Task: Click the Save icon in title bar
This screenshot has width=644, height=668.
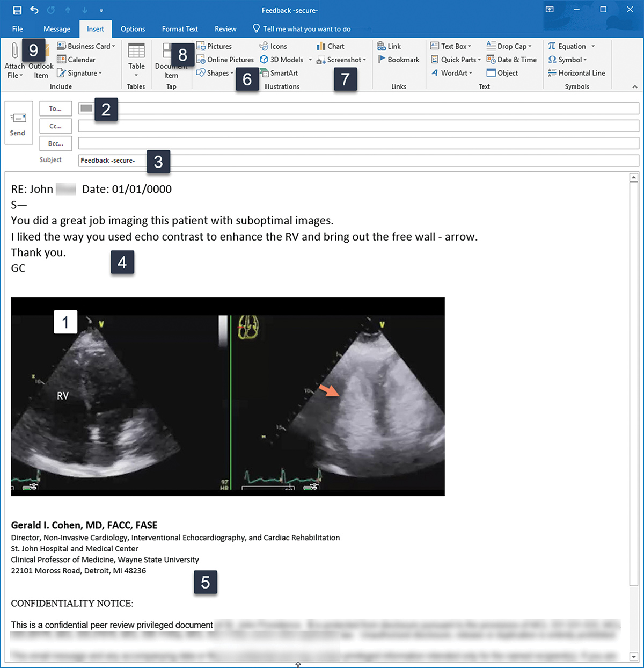Action: click(x=17, y=10)
